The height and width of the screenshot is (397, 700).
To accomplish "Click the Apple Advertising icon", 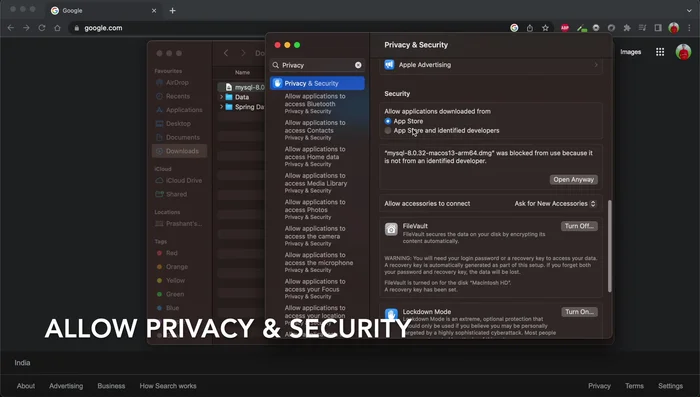I will coord(389,65).
